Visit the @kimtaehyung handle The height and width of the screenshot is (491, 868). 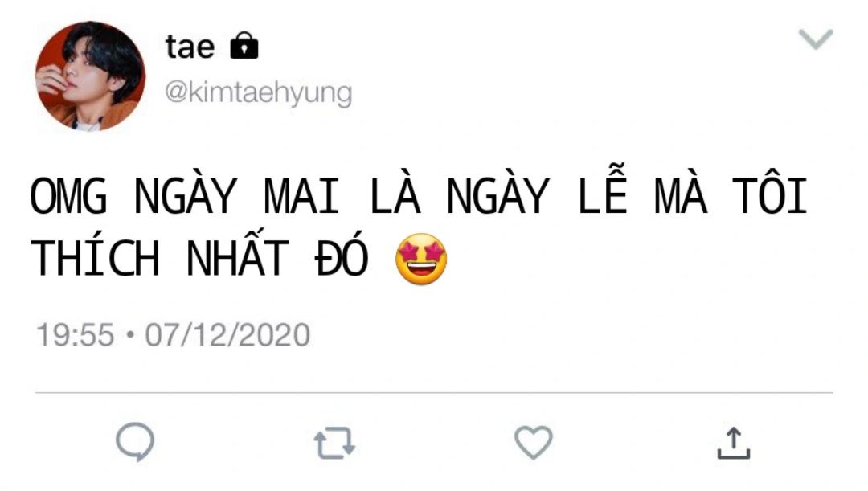point(258,92)
